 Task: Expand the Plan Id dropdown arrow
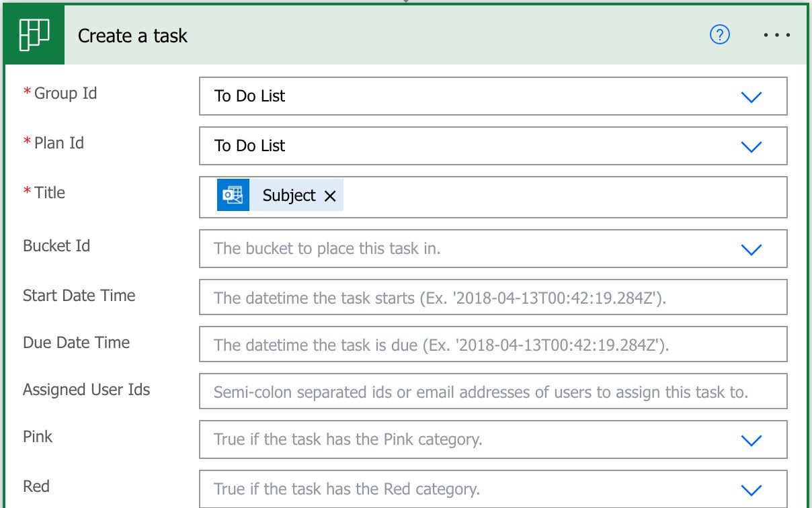point(751,146)
